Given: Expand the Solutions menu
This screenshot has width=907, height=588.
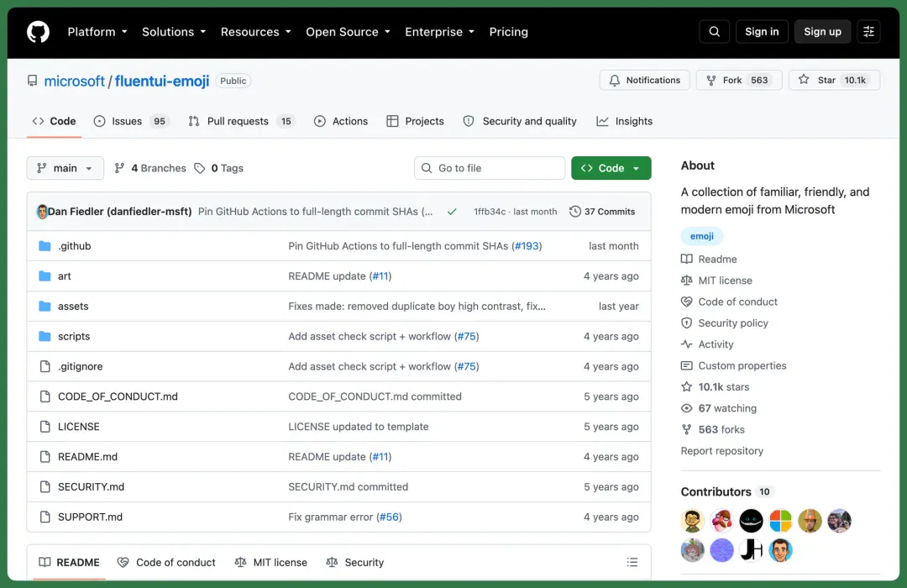Looking at the screenshot, I should [174, 32].
